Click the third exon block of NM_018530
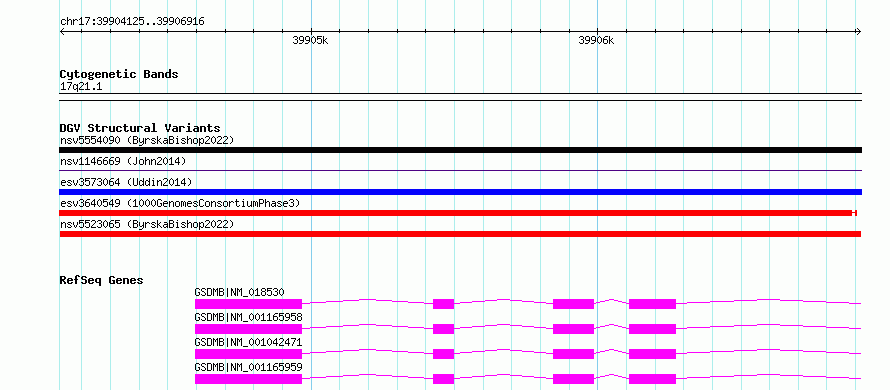Viewport: 890px width, 390px height. point(573,304)
